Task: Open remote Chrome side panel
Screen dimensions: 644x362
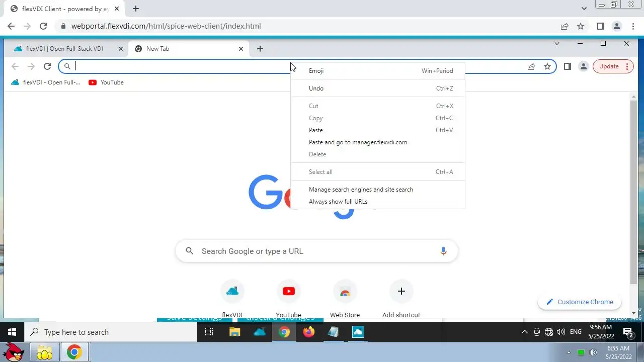Action: point(568,66)
